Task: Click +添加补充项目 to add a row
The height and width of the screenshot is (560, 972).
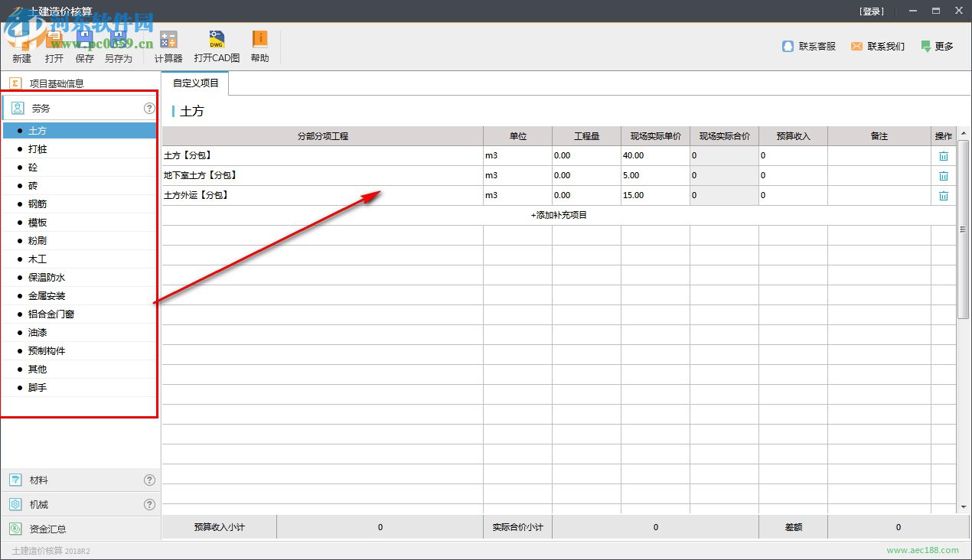Action: (559, 216)
